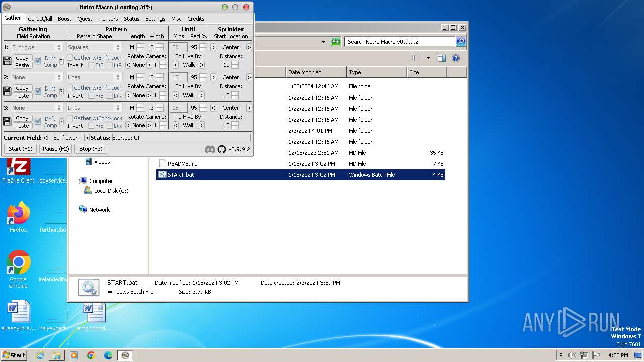Adjust field 1 sprinkler Distance stepper
Screen dimensions: 644x362
[x=235, y=65]
